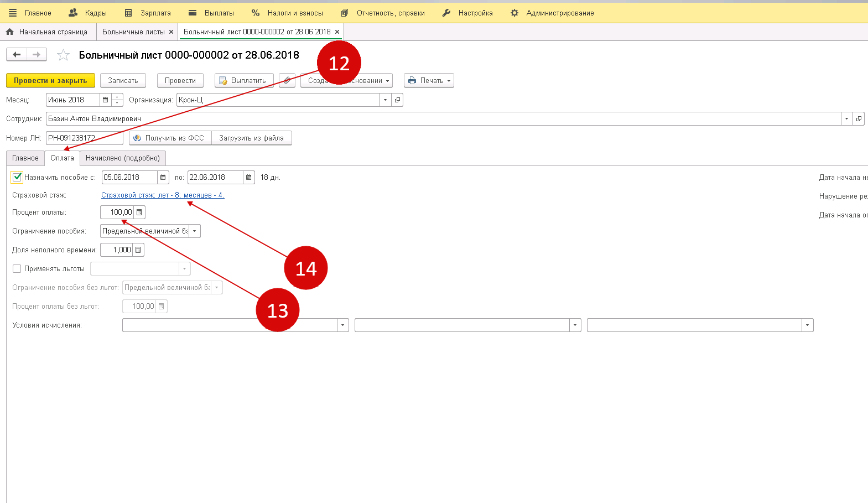868x503 pixels.
Task: Click the Записать button
Action: pyautogui.click(x=123, y=80)
